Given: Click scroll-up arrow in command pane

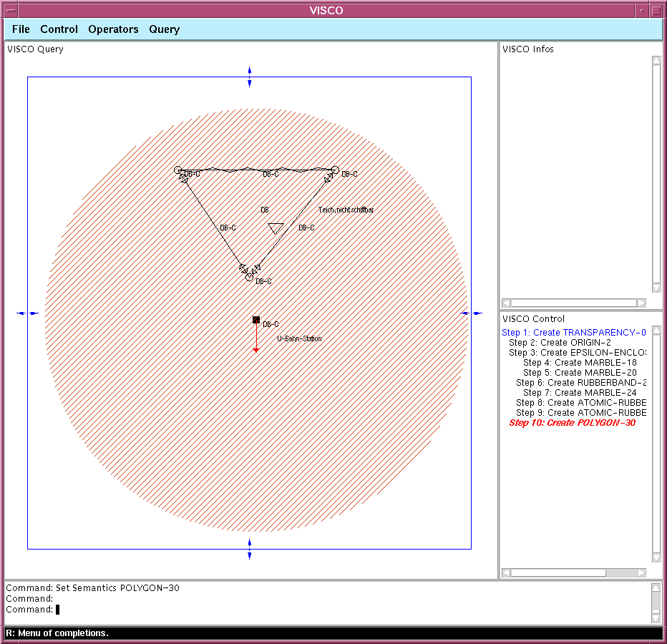Looking at the screenshot, I should click(x=656, y=587).
